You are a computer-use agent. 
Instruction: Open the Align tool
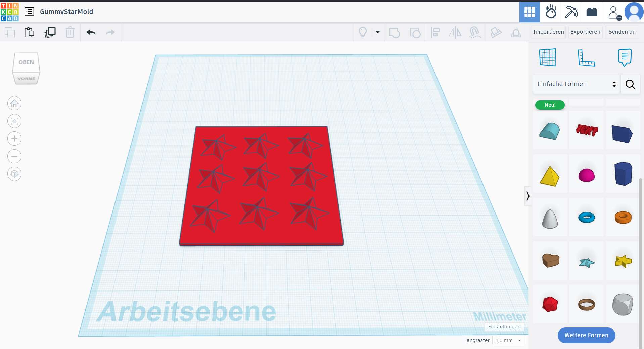coord(435,33)
